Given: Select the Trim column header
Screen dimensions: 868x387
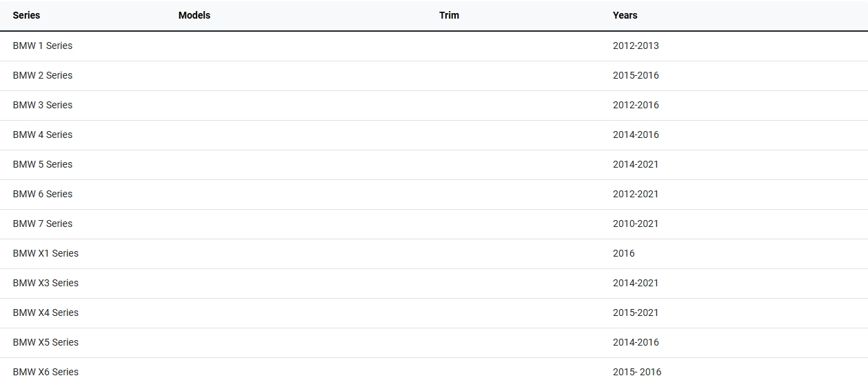Looking at the screenshot, I should (x=449, y=15).
